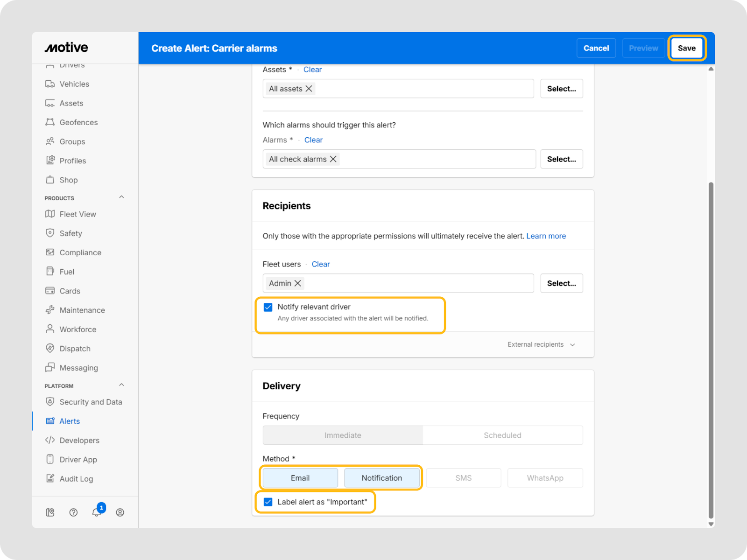Screen dimensions: 747x560
Task: Click the map book icon in bottom bar
Action: click(x=50, y=512)
